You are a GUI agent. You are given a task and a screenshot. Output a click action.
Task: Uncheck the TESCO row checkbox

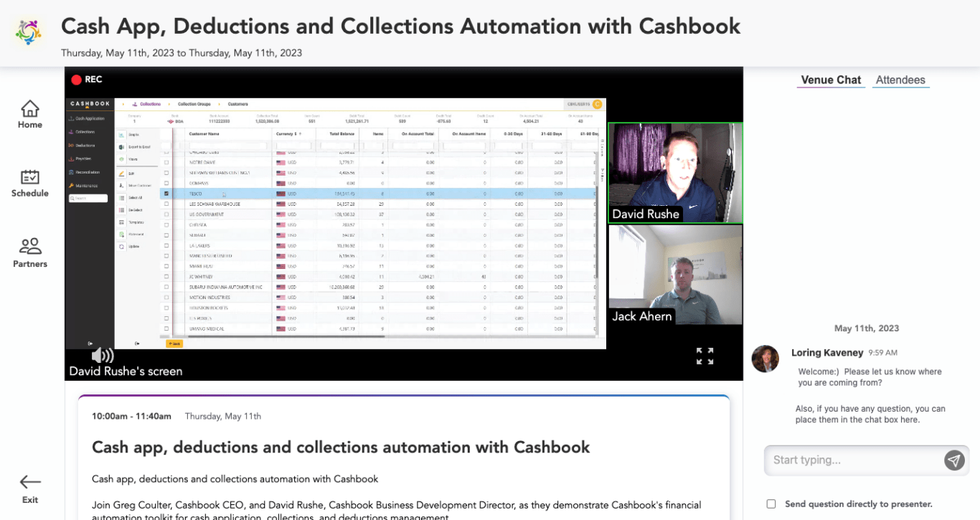coord(166,193)
